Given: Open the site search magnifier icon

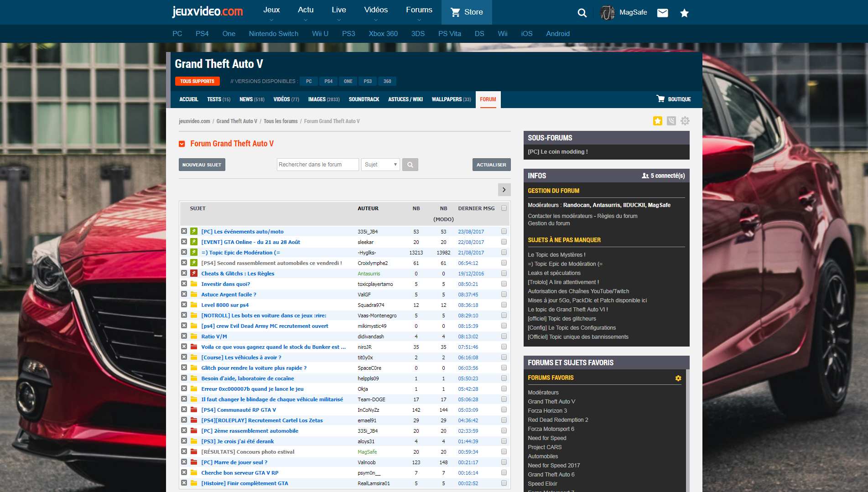Looking at the screenshot, I should [x=582, y=13].
